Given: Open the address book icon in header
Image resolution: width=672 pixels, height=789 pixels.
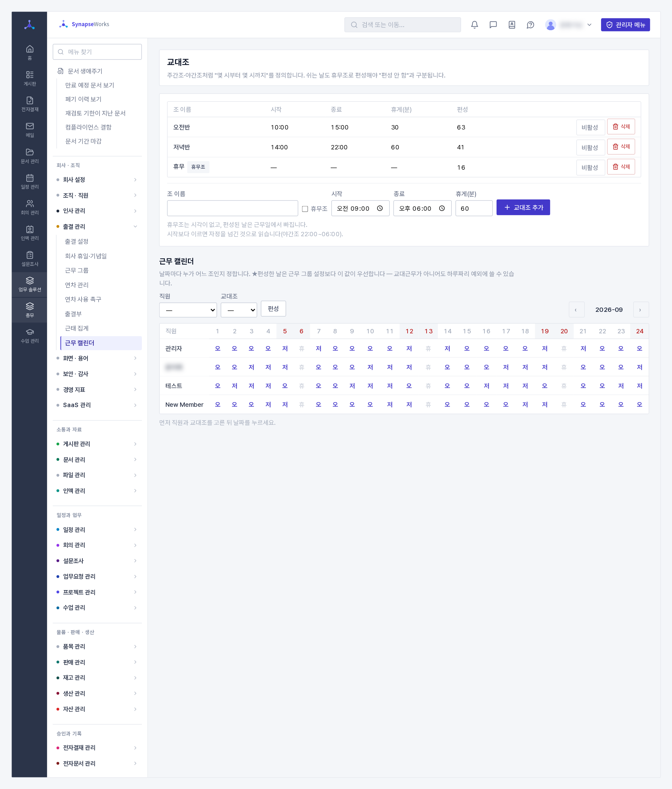Looking at the screenshot, I should pos(512,25).
